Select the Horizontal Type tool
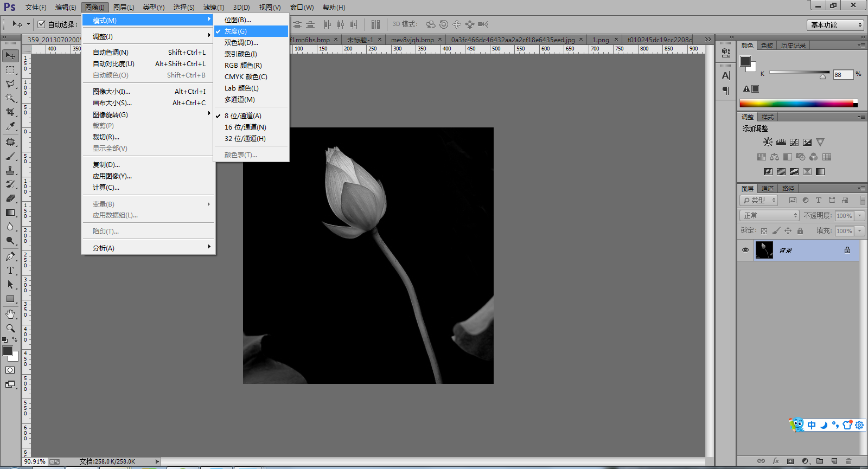Image resolution: width=868 pixels, height=469 pixels. 10,271
